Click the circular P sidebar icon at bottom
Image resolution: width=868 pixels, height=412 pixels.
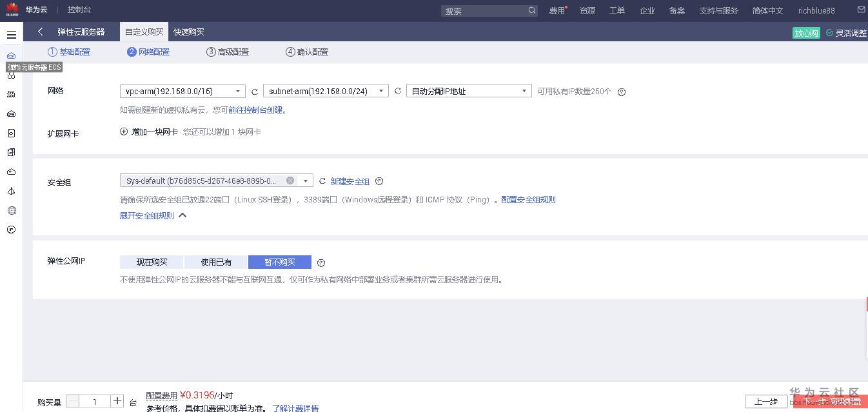11,230
